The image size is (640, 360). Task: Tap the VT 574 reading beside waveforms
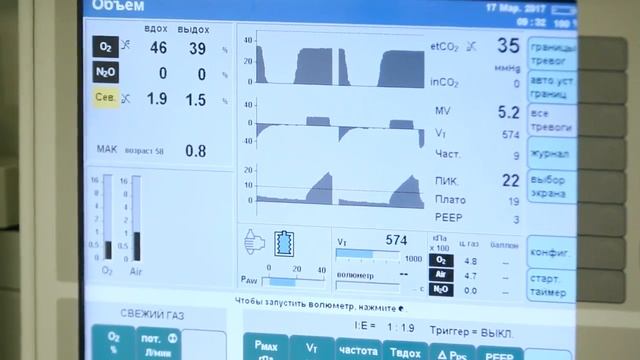point(510,134)
